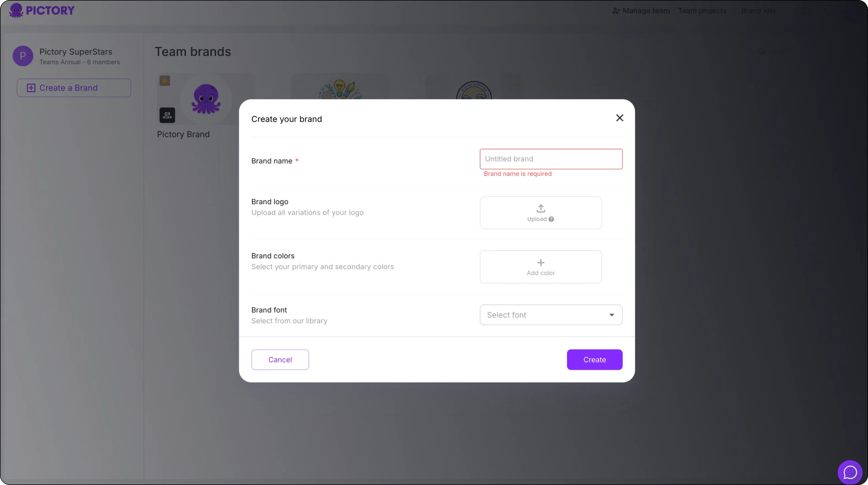Expand the Select font dropdown arrow
The height and width of the screenshot is (485, 868).
(612, 315)
